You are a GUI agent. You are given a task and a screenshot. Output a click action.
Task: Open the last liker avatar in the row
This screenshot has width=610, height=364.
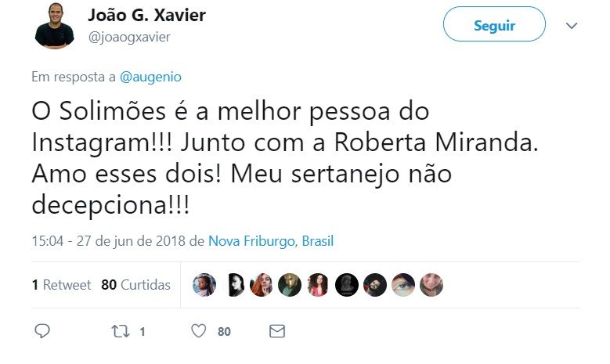pyautogui.click(x=431, y=285)
